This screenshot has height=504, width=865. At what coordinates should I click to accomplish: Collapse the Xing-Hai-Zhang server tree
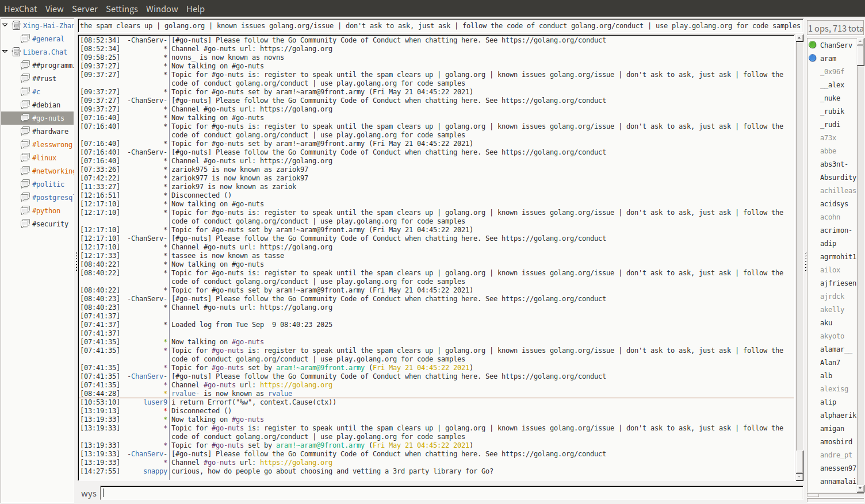5,25
